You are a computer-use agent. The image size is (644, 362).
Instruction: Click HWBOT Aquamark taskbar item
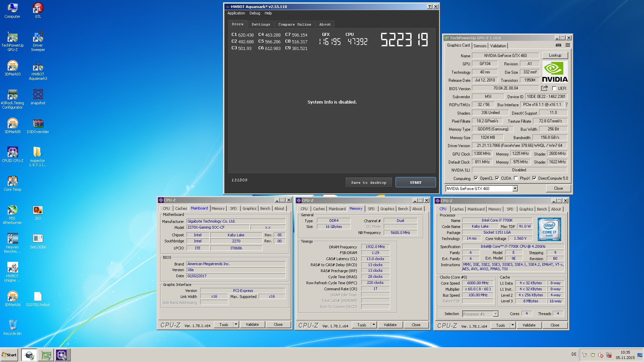[29, 355]
